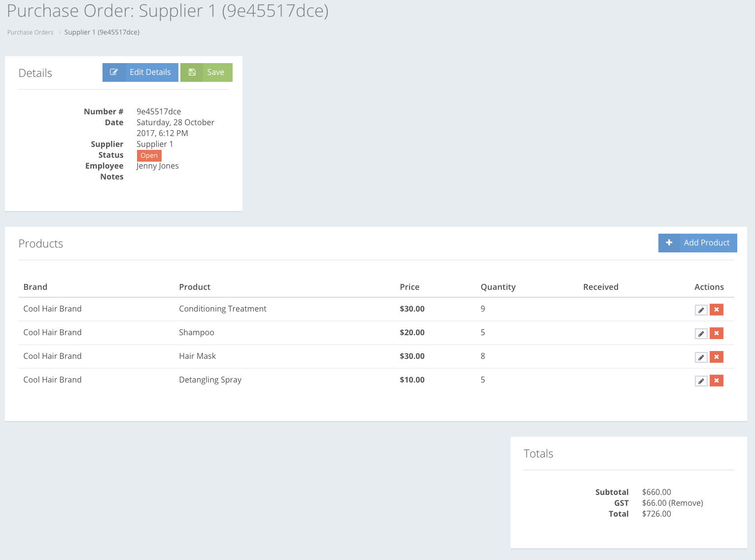The width and height of the screenshot is (755, 560).
Task: Remove GST from totals
Action: [686, 503]
